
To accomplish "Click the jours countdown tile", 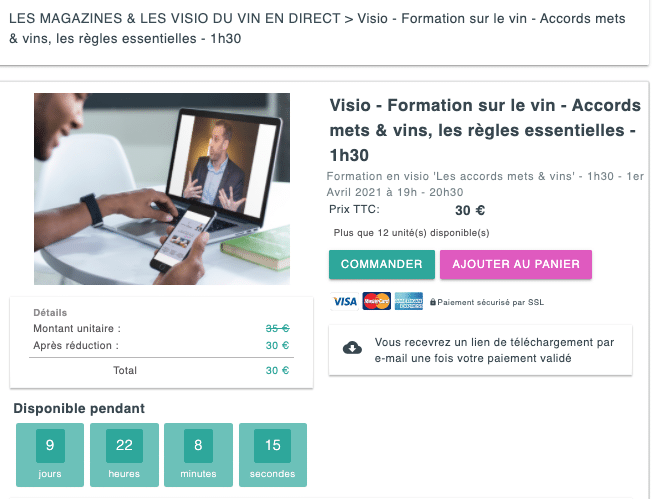I will pos(50,455).
